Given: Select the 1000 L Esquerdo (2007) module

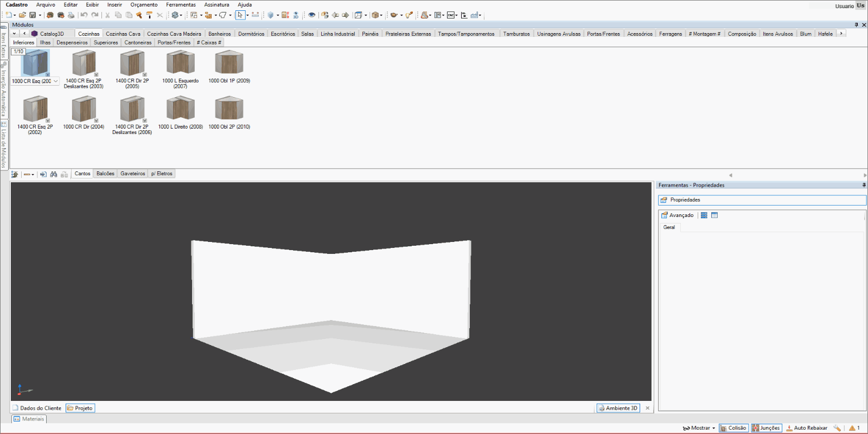Looking at the screenshot, I should (x=181, y=69).
